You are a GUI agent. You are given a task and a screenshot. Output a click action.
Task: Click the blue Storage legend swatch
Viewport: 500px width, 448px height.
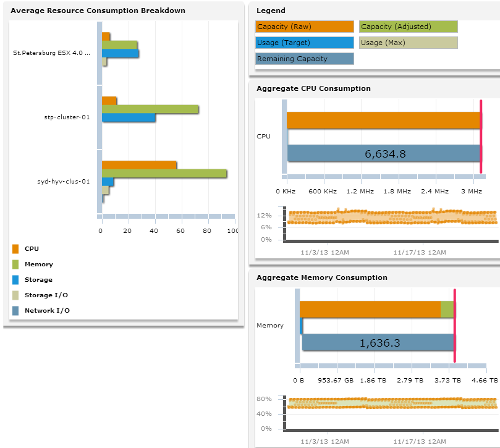pos(15,280)
